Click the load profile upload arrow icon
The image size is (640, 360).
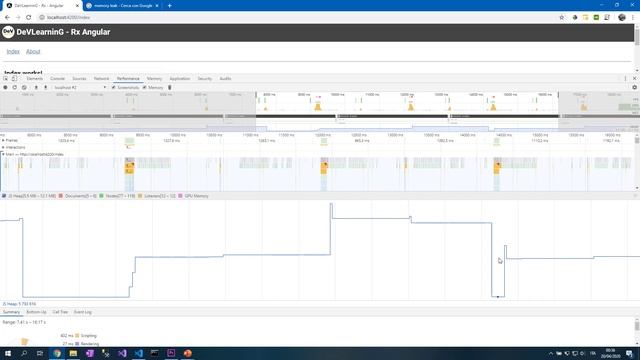tap(36, 87)
